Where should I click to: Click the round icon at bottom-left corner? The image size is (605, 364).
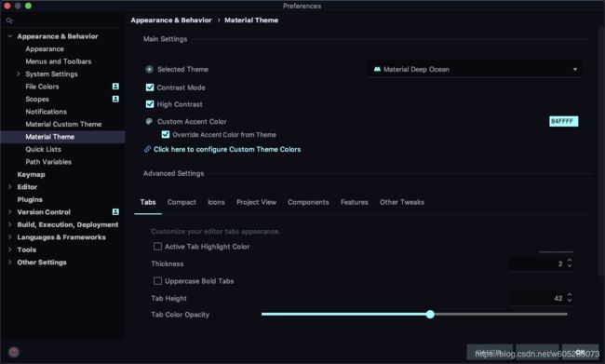click(14, 352)
